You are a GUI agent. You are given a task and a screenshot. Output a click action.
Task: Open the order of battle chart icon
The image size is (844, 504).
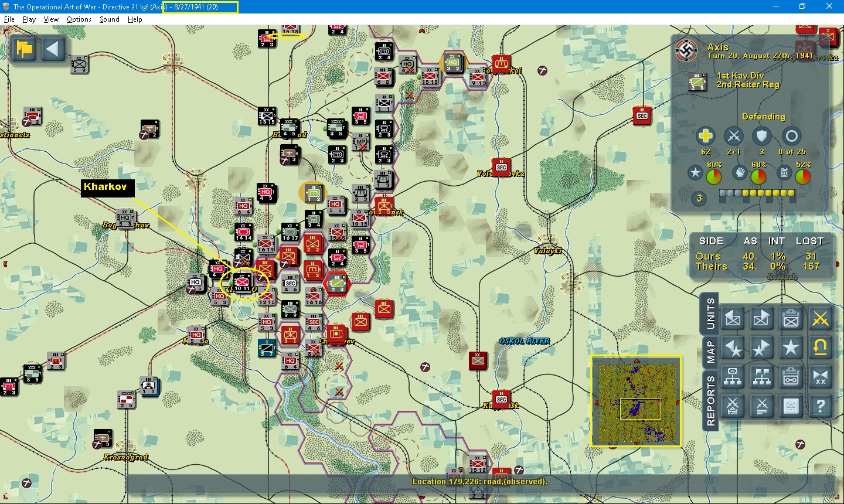tap(733, 377)
